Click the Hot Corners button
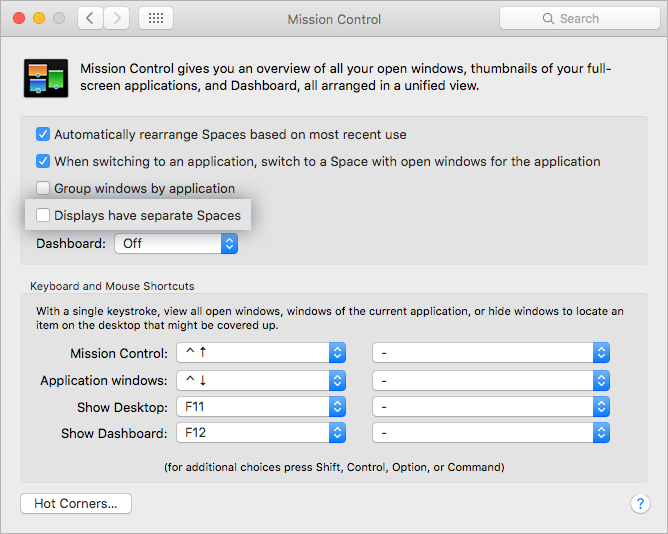Viewport: 668px width, 534px height. coord(76,504)
